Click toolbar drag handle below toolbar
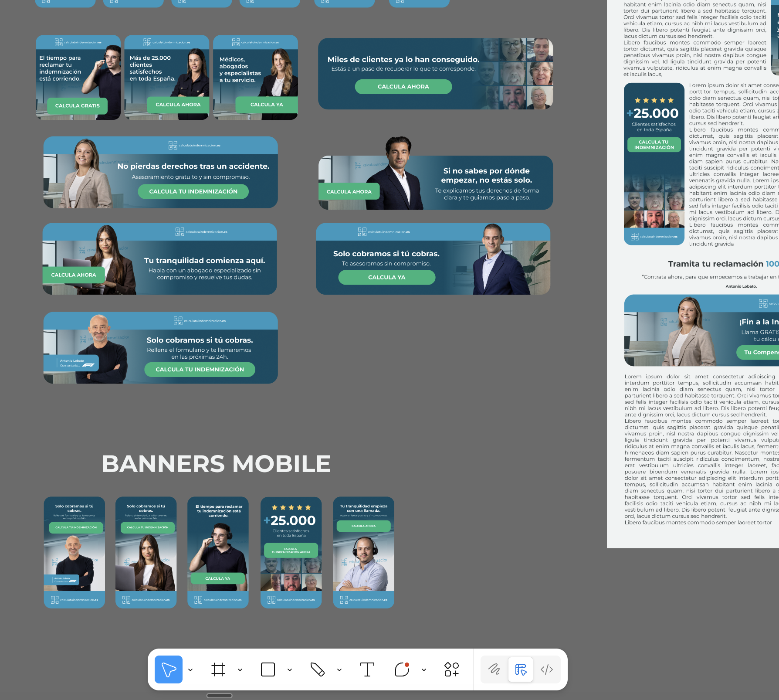The height and width of the screenshot is (700, 779). (x=219, y=696)
